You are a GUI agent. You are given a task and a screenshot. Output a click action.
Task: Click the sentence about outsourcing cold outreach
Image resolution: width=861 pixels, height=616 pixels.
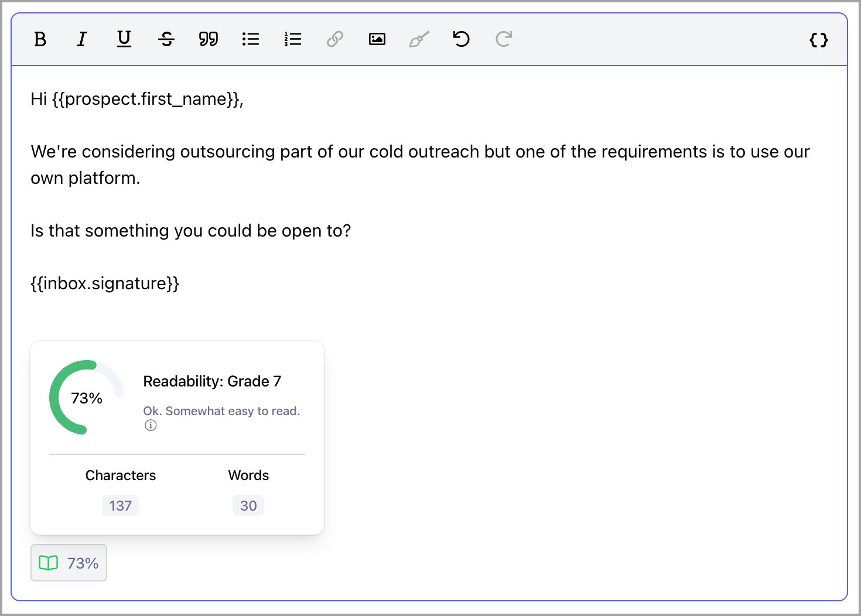[x=420, y=165]
